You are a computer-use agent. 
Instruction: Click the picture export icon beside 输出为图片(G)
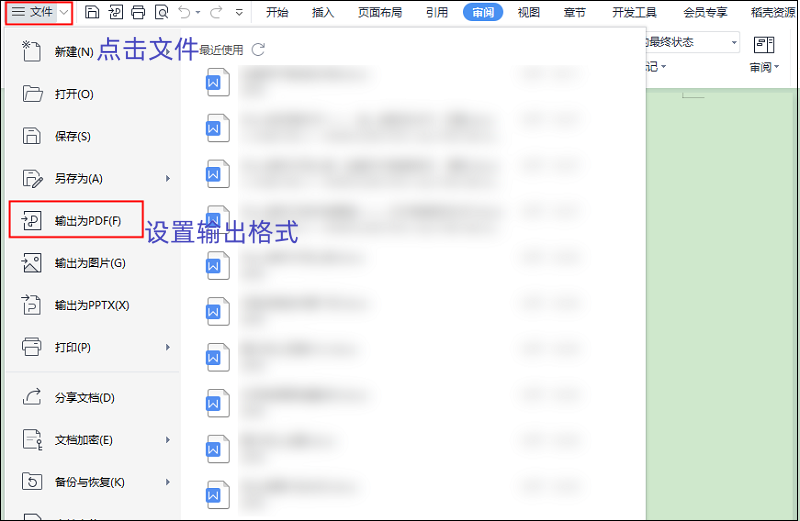click(x=31, y=263)
